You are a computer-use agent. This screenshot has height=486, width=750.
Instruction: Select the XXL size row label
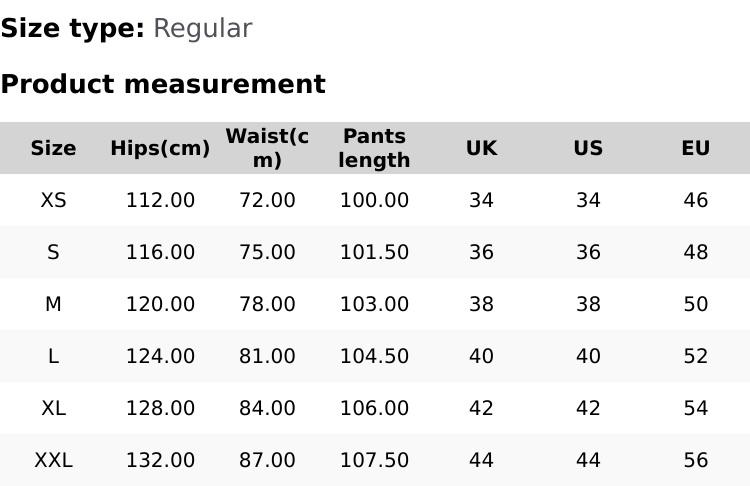coord(53,460)
